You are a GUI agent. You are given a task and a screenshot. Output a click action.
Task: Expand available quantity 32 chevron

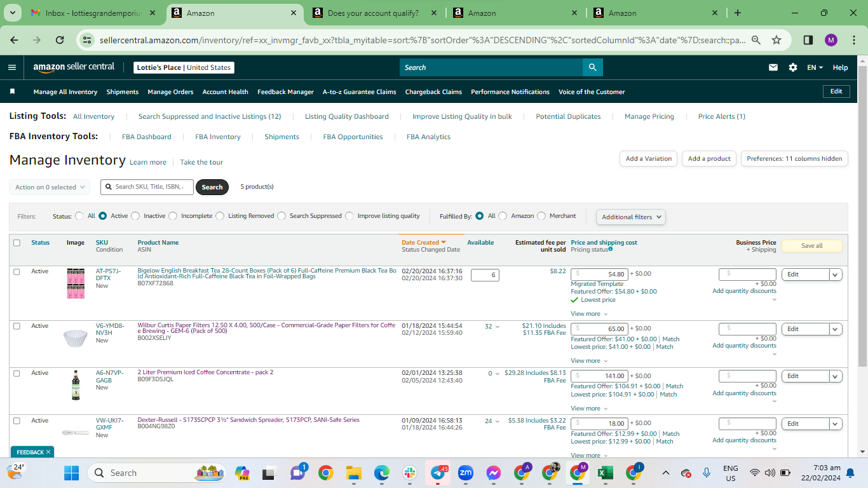497,327
